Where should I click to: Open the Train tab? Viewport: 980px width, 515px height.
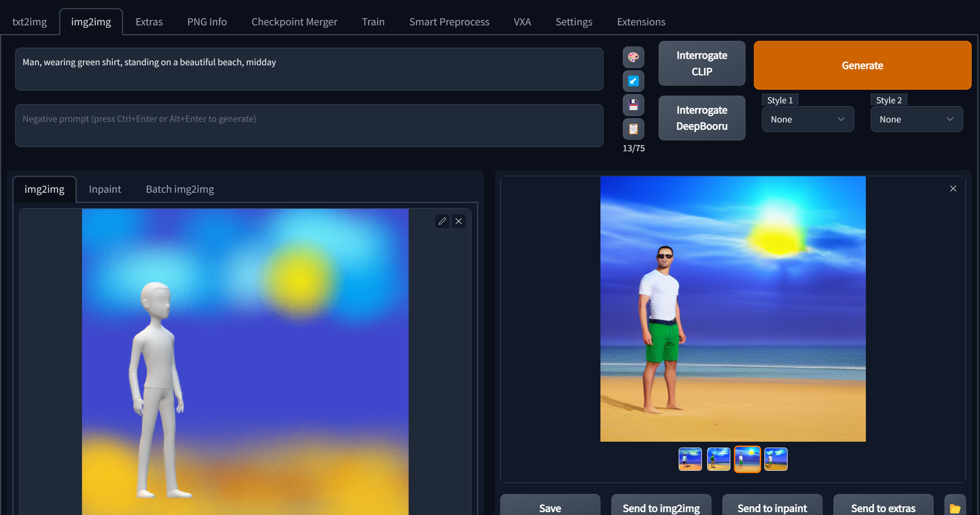tap(373, 22)
